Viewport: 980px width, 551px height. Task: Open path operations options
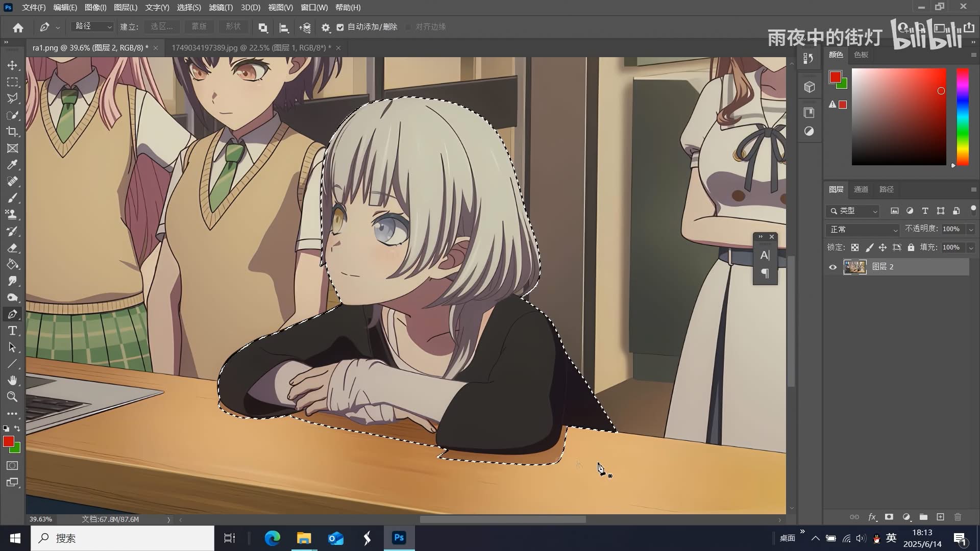pos(263,28)
